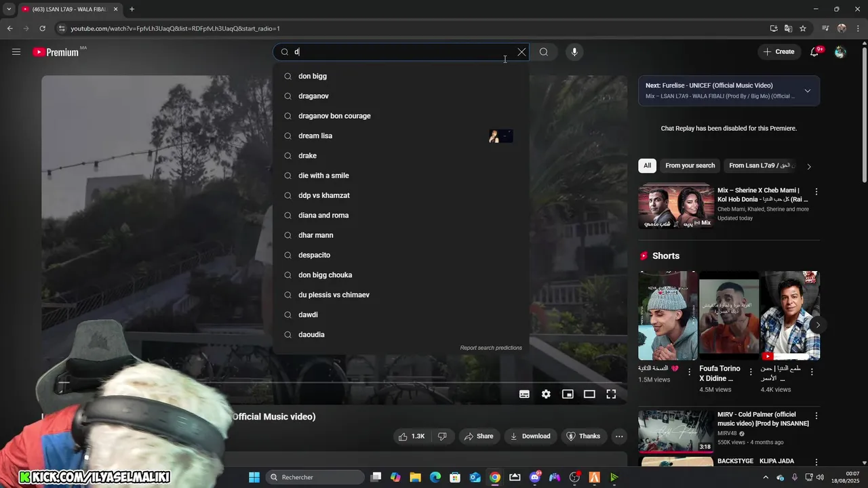Open Microsoft Edge from the taskbar
The width and height of the screenshot is (868, 488).
point(435,477)
